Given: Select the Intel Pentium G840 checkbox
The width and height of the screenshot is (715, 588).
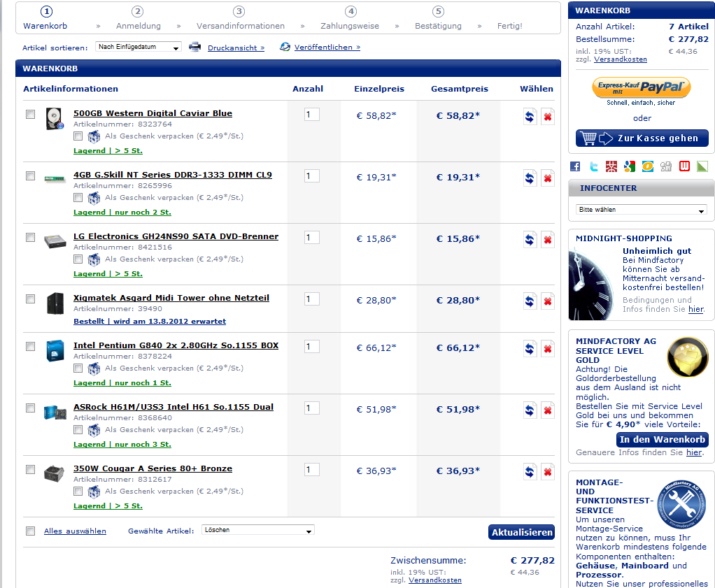Looking at the screenshot, I should click(31, 346).
